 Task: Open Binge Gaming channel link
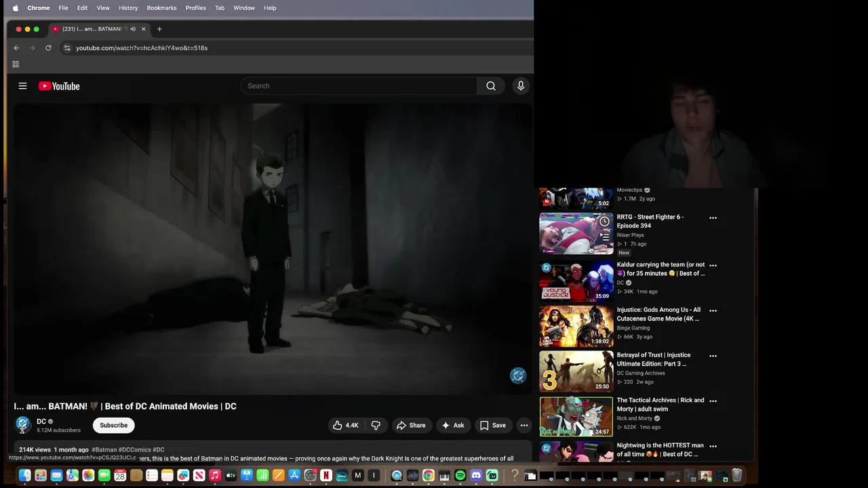coord(633,328)
